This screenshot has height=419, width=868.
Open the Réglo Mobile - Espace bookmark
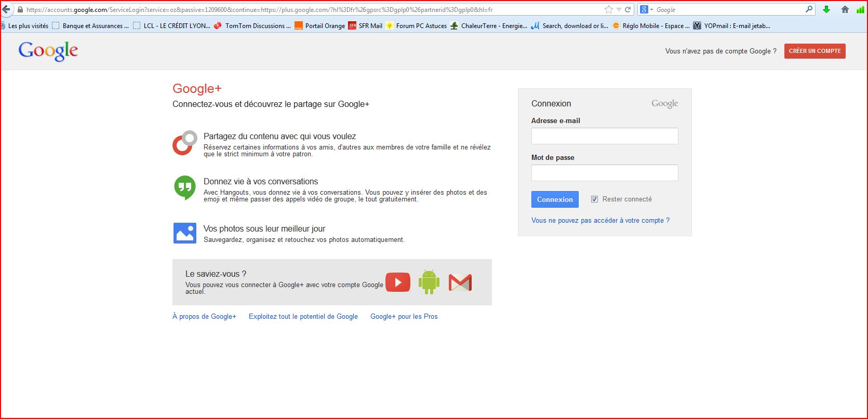coord(651,25)
